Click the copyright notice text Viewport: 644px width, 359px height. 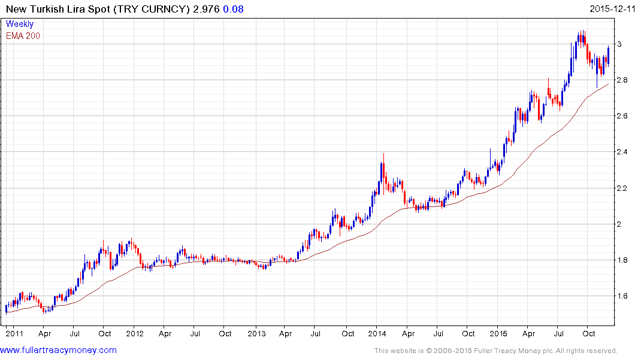pyautogui.click(x=496, y=351)
